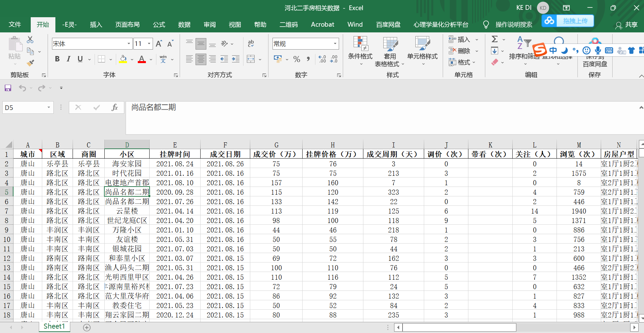This screenshot has width=644, height=333.
Task: Click the Save icon in quick access toolbar
Action: 8,88
